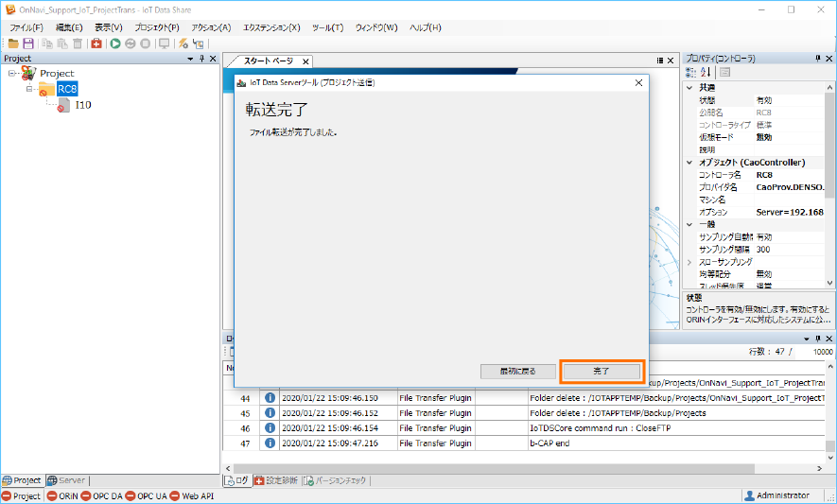837x504 pixels.
Task: Click the info icon on log row 46
Action: [x=269, y=427]
